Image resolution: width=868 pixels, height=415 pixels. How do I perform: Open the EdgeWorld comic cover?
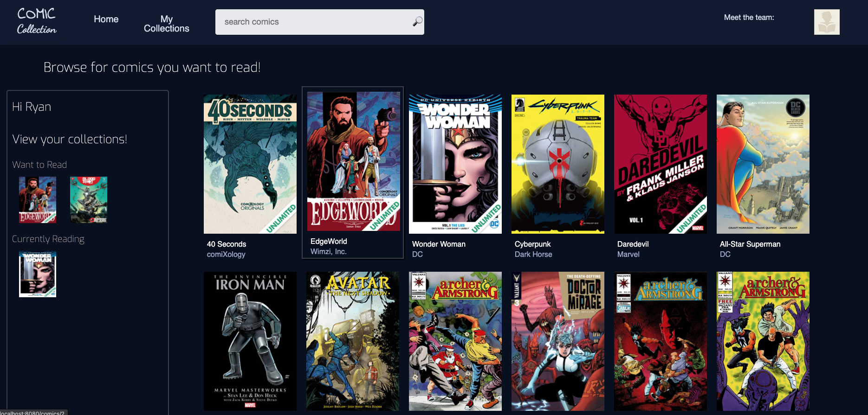point(354,161)
